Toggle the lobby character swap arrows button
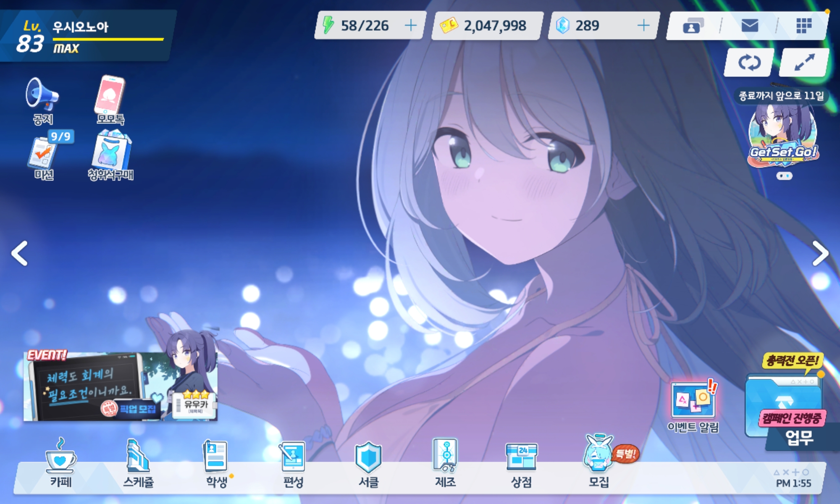 click(x=749, y=63)
